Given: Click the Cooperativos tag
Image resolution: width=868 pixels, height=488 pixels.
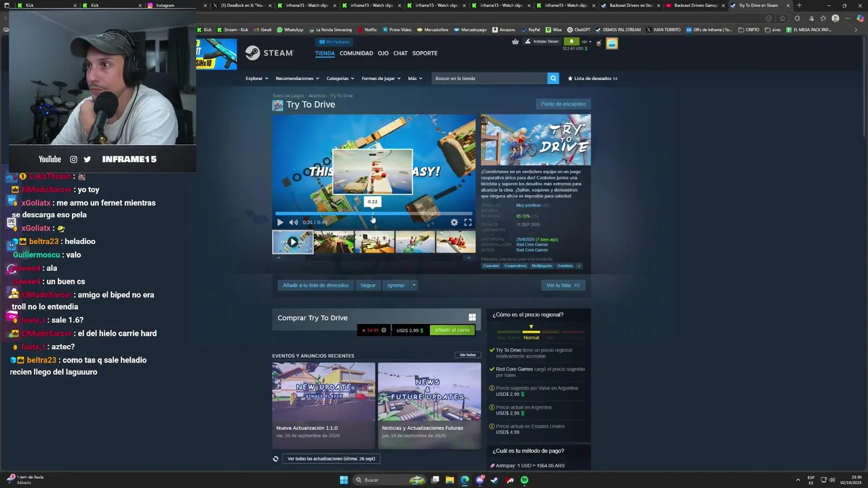Looking at the screenshot, I should tap(515, 266).
